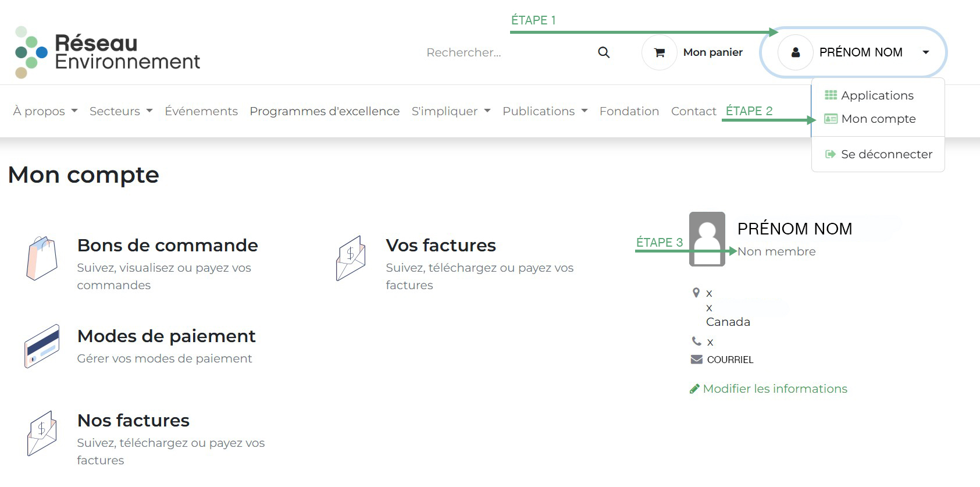Click the search magnifying glass icon

pyautogui.click(x=604, y=52)
